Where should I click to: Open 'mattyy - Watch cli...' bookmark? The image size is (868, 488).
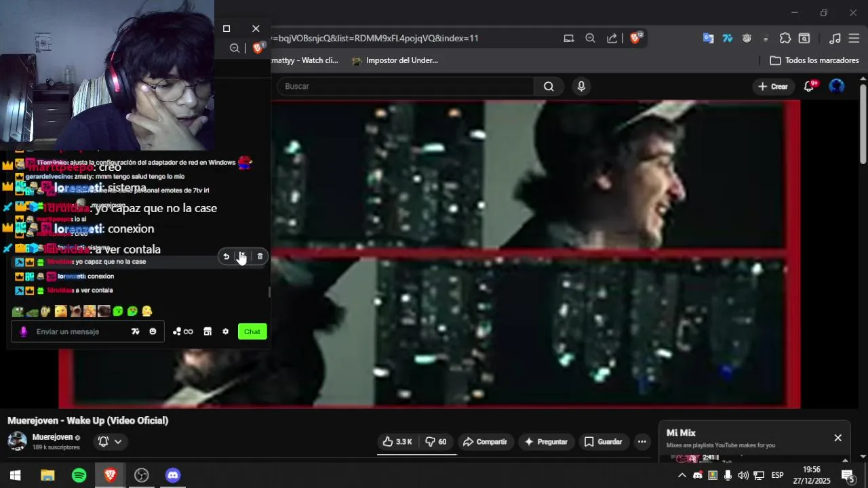[304, 60]
